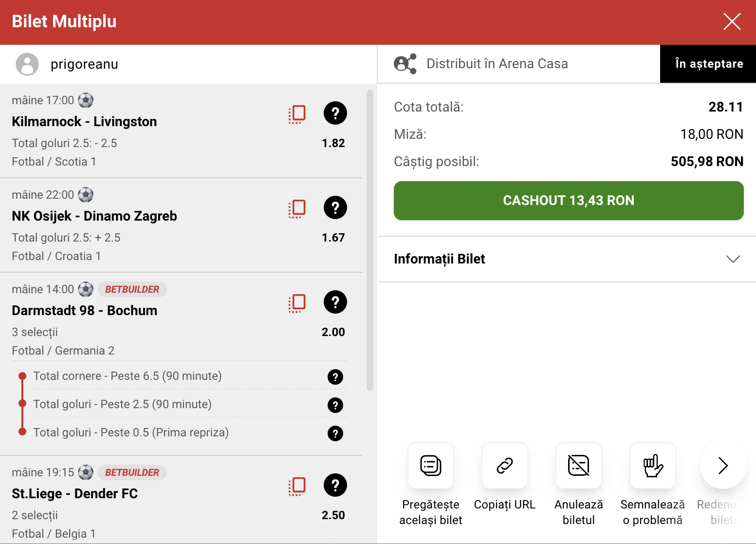Screen dimensions: 756x544
Task: Open status help for NK Osijek match
Action: point(335,208)
